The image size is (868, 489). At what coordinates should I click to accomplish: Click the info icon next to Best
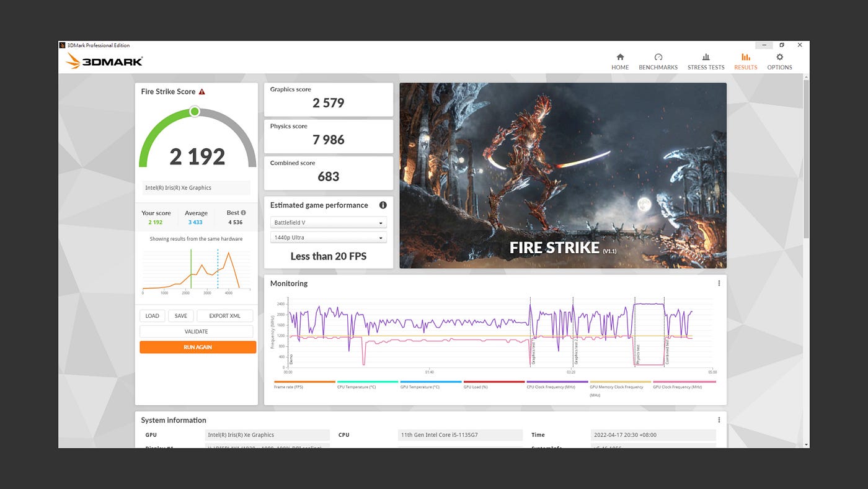click(x=243, y=213)
